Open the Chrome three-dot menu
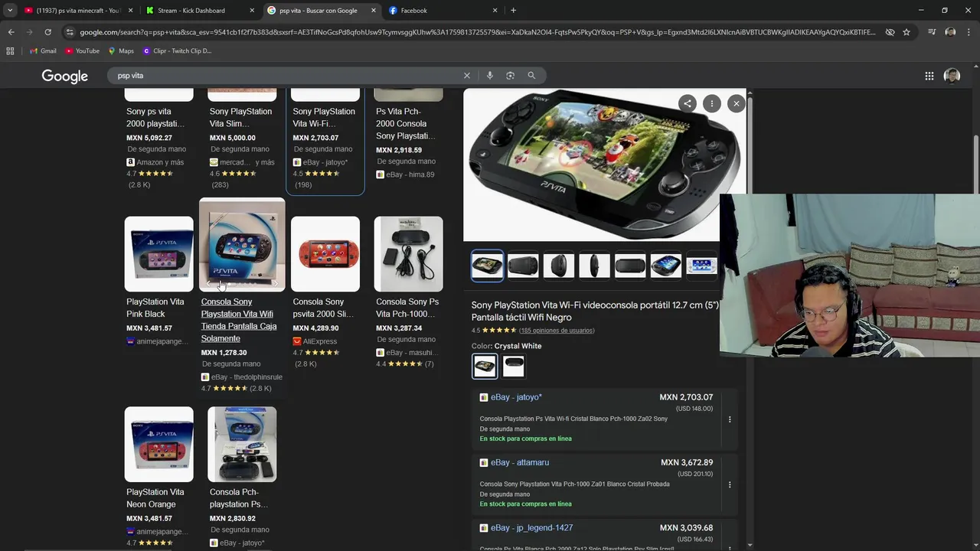 969,32
